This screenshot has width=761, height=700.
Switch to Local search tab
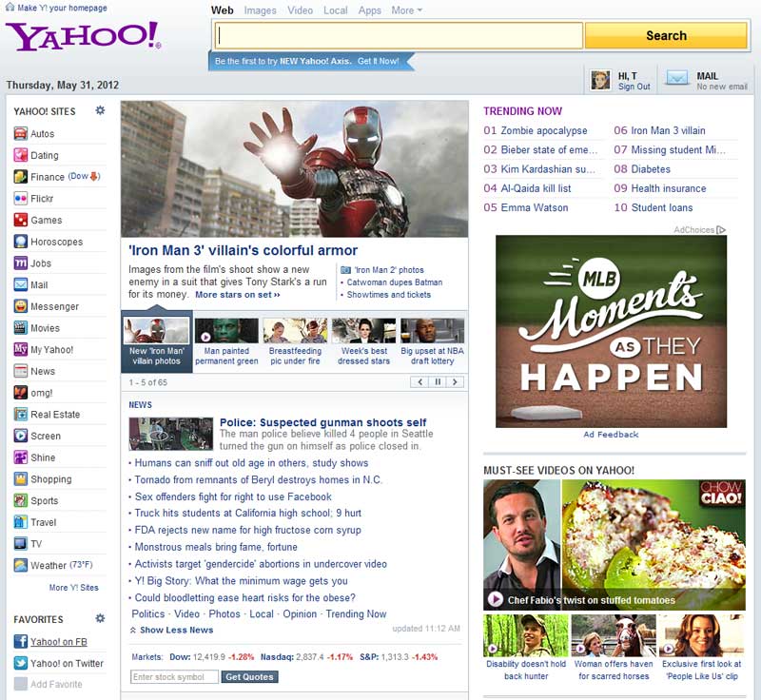(336, 10)
